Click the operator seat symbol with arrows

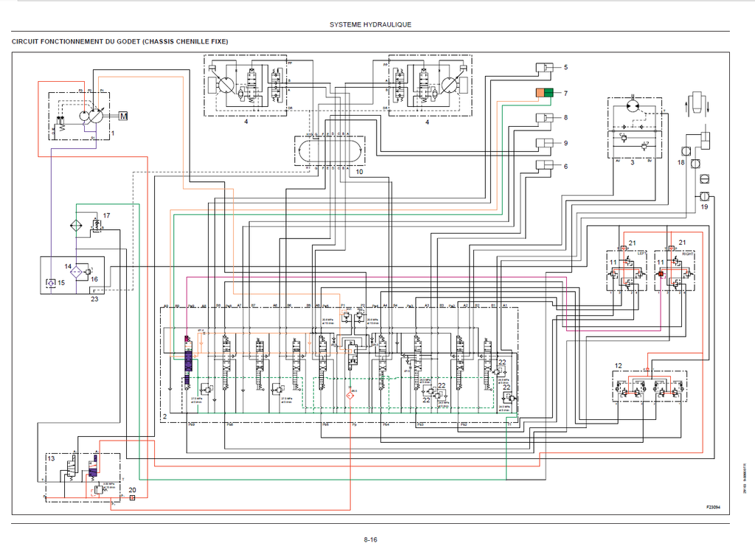coord(697,103)
